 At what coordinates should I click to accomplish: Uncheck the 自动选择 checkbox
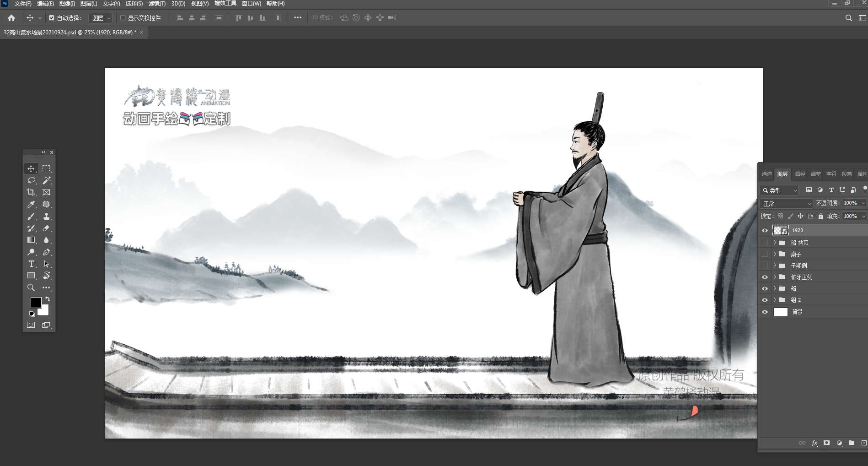point(51,18)
